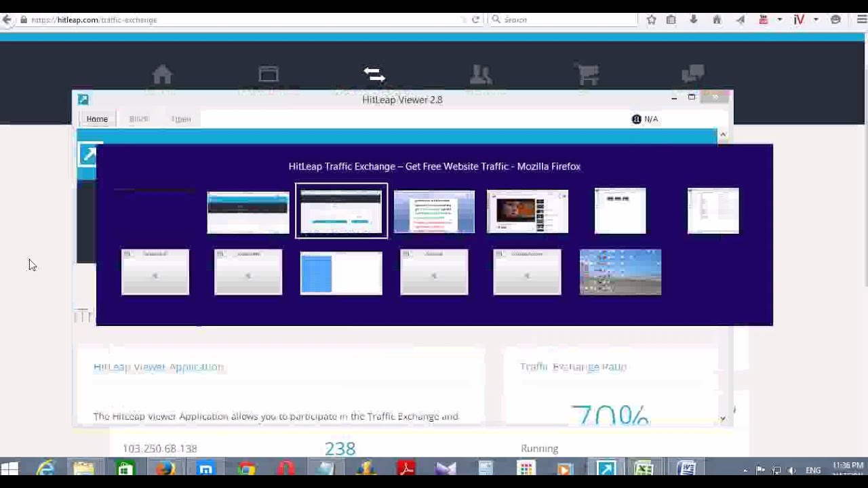868x488 pixels.
Task: Click the HitLeap Viewer Application heading
Action: click(x=159, y=367)
